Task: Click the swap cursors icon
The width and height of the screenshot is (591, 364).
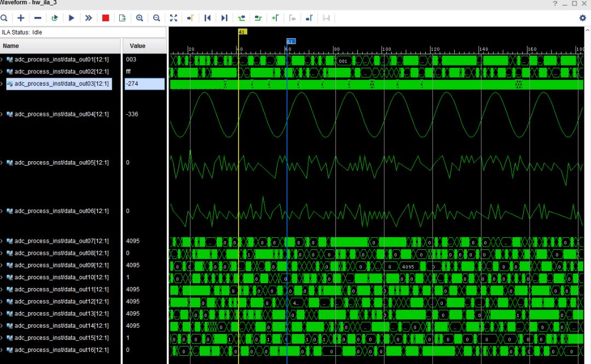Action: point(326,18)
